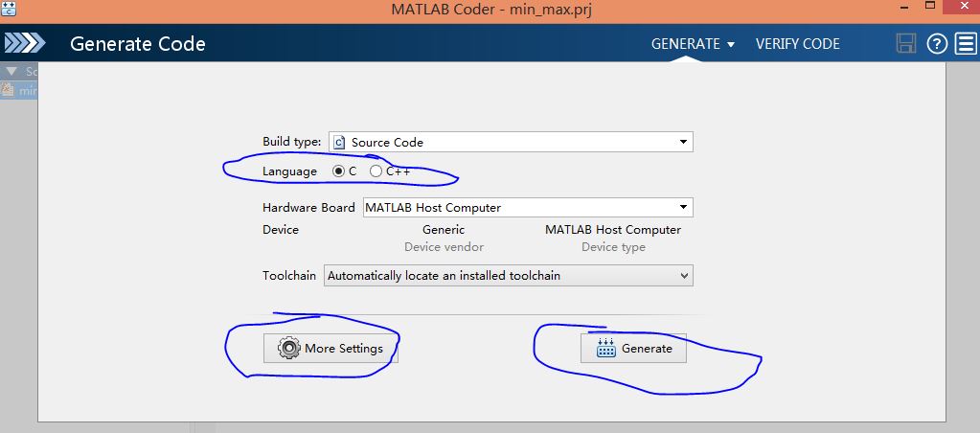Open the GENERATE dropdown arrow
Screen dimensions: 980x433
coord(731,45)
